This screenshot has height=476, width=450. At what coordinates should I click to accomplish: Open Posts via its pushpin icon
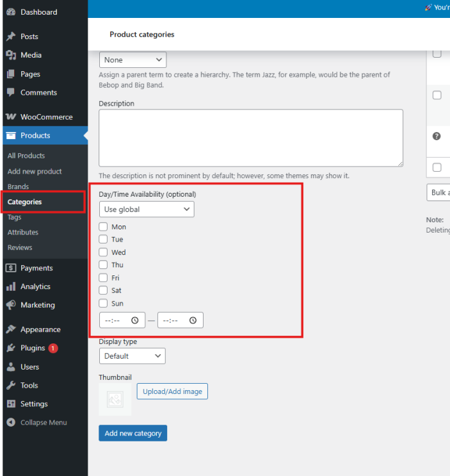10,37
